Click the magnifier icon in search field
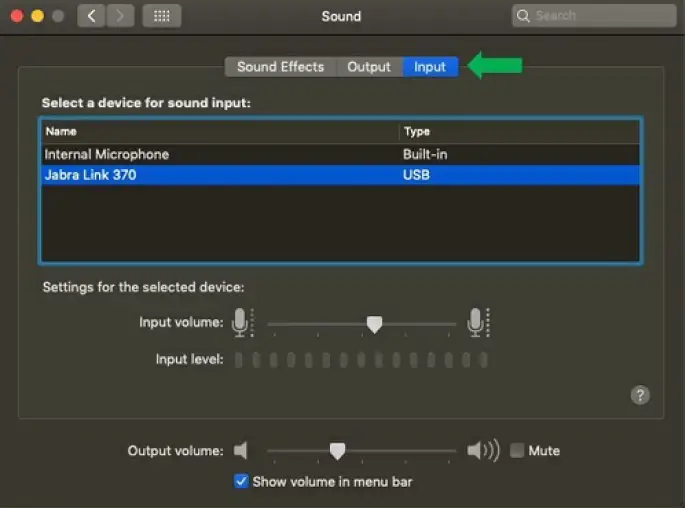Image resolution: width=685 pixels, height=508 pixels. [523, 16]
